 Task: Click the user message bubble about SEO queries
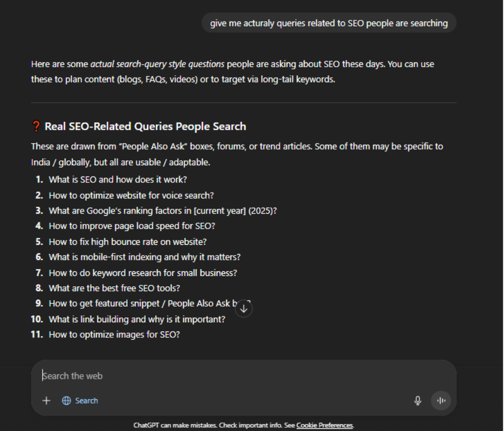pyautogui.click(x=328, y=23)
